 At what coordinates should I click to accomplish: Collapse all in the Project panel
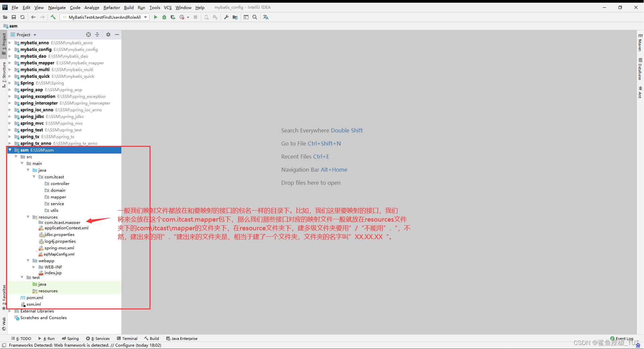point(97,35)
